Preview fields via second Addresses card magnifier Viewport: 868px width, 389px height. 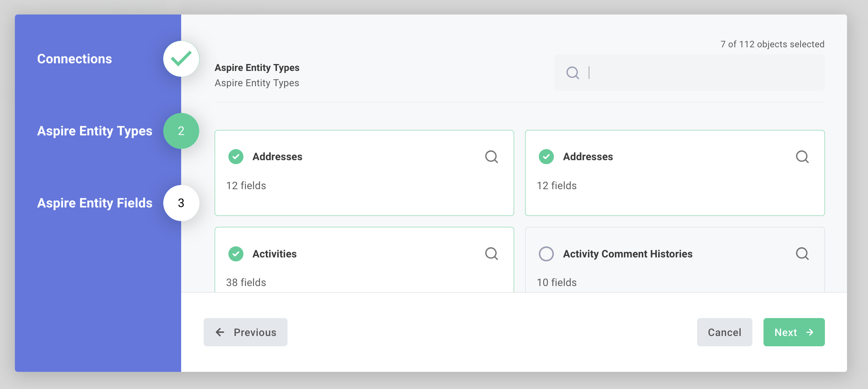802,157
